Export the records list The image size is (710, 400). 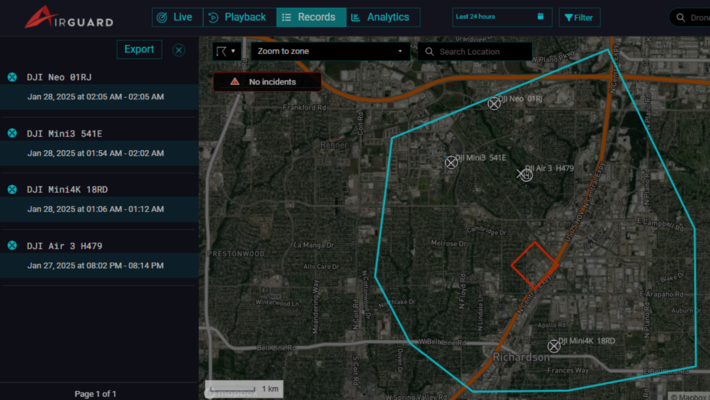tap(139, 49)
